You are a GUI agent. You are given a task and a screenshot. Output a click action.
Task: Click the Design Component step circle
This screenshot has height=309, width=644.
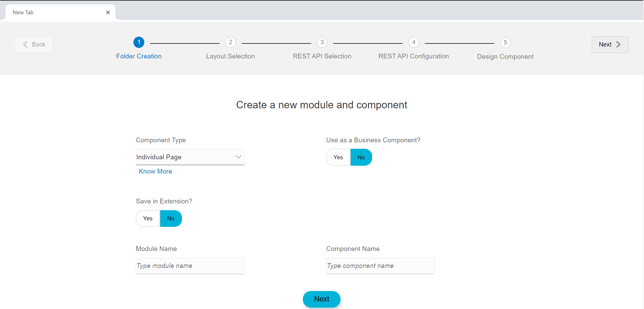click(x=505, y=42)
